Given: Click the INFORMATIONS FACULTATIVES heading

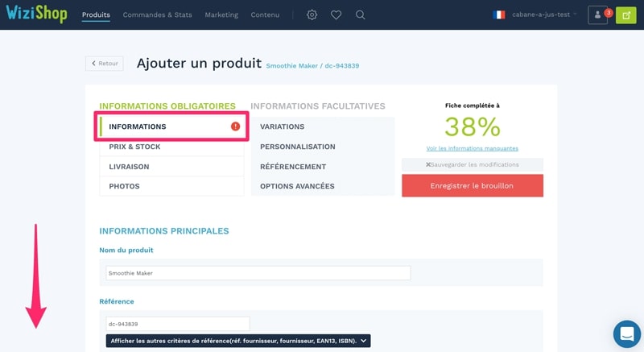Looking at the screenshot, I should (318, 106).
